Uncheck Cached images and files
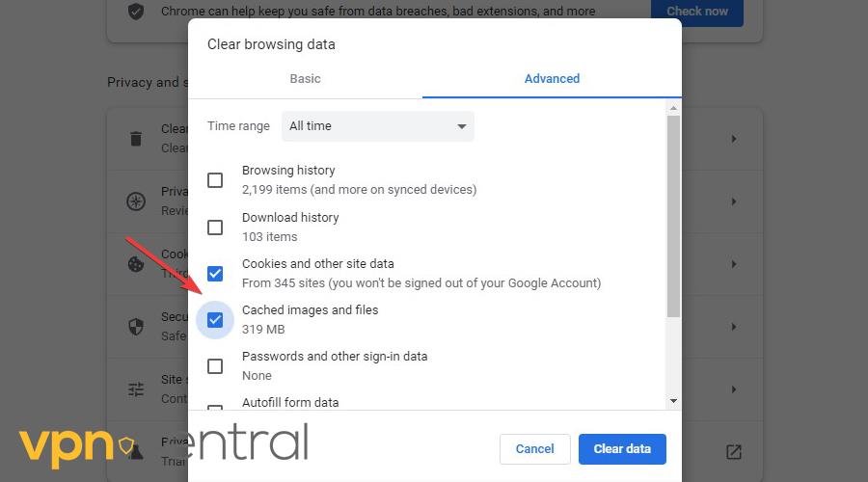The height and width of the screenshot is (482, 868). [x=215, y=320]
